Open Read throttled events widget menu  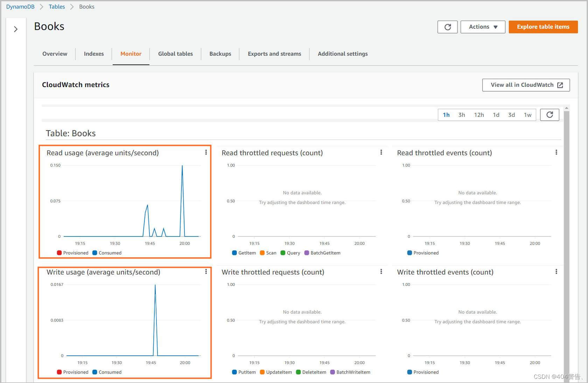(x=556, y=152)
